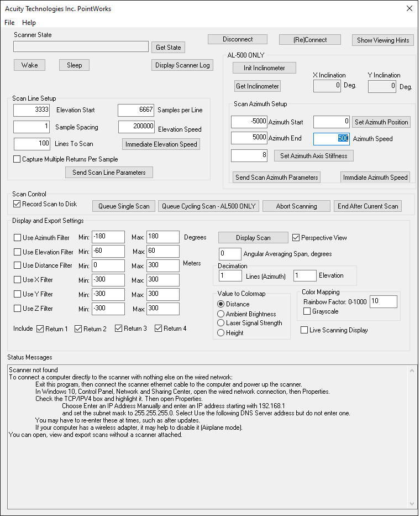Open the Help menu
The image size is (420, 516).
pyautogui.click(x=29, y=23)
